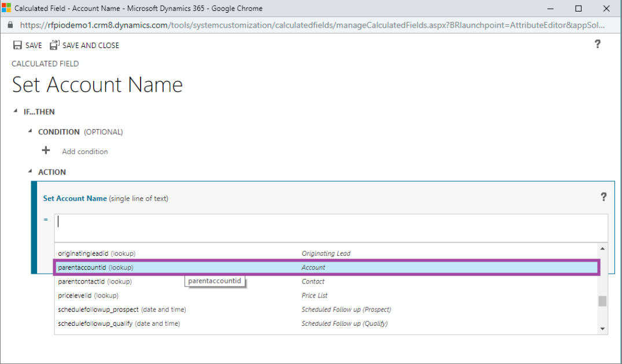The height and width of the screenshot is (364, 622).
Task: Click the Save floppy disk icon
Action: click(17, 45)
